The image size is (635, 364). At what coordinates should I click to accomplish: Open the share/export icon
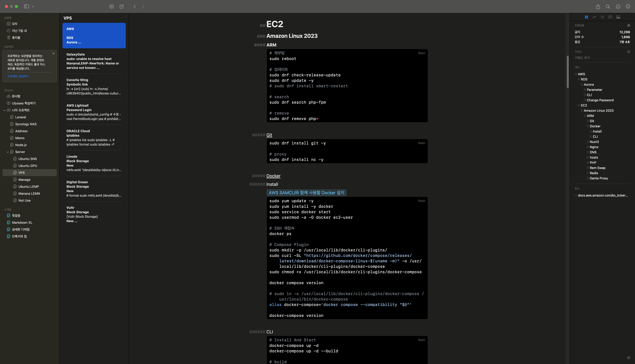[x=598, y=6]
